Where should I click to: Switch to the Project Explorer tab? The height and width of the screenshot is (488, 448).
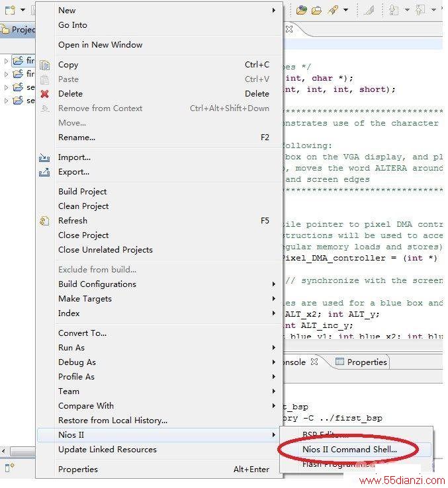pos(18,30)
